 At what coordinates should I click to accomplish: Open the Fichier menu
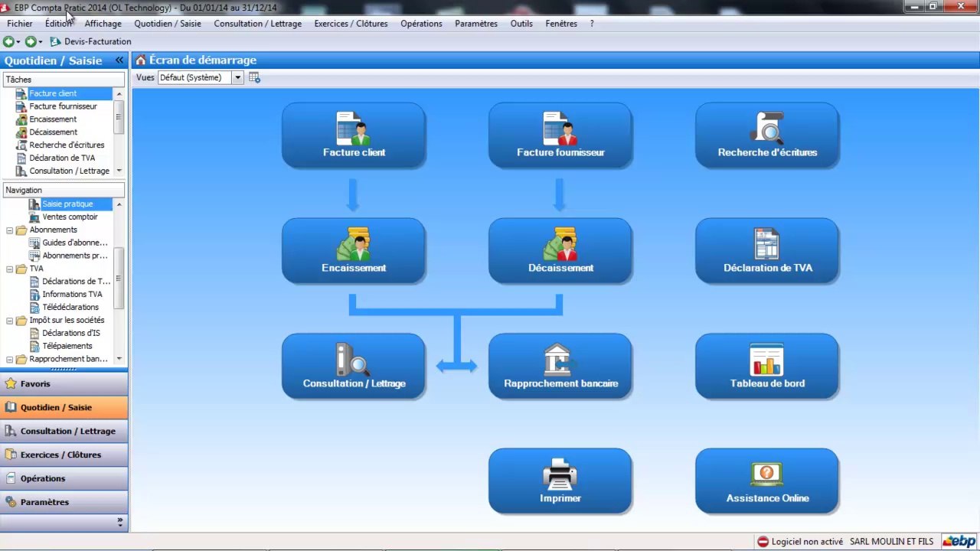pyautogui.click(x=20, y=24)
